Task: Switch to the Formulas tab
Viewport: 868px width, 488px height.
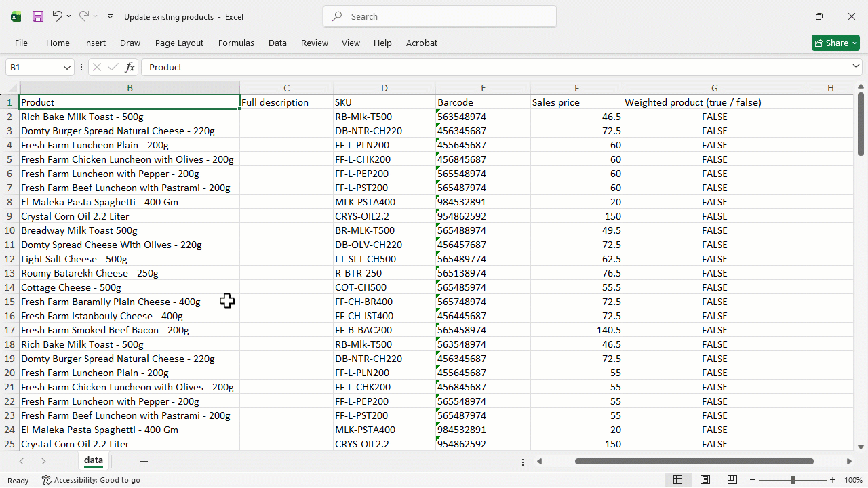Action: click(x=236, y=43)
